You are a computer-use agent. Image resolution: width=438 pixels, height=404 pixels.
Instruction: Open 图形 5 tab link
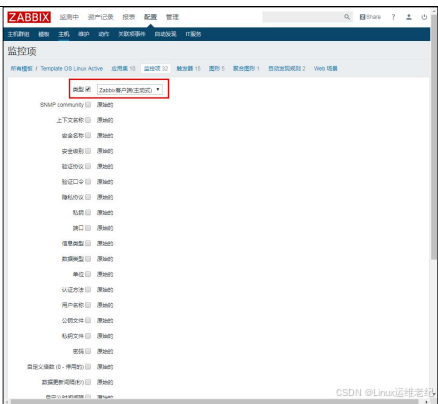217,68
